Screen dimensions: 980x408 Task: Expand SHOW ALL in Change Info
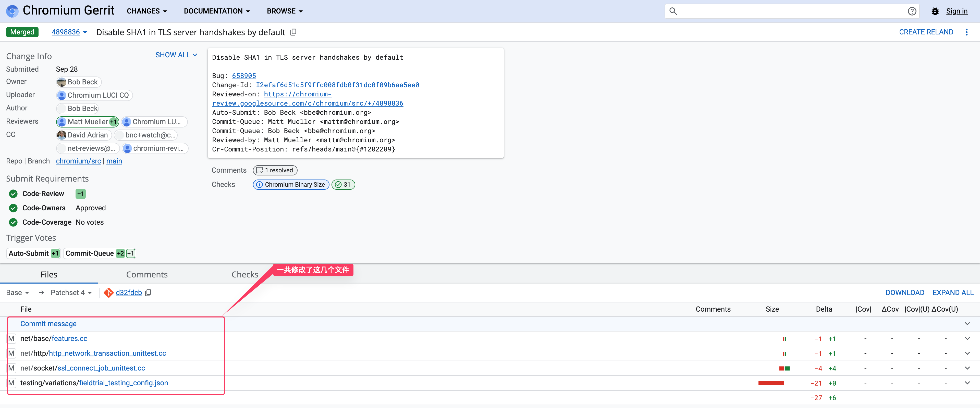pos(176,55)
